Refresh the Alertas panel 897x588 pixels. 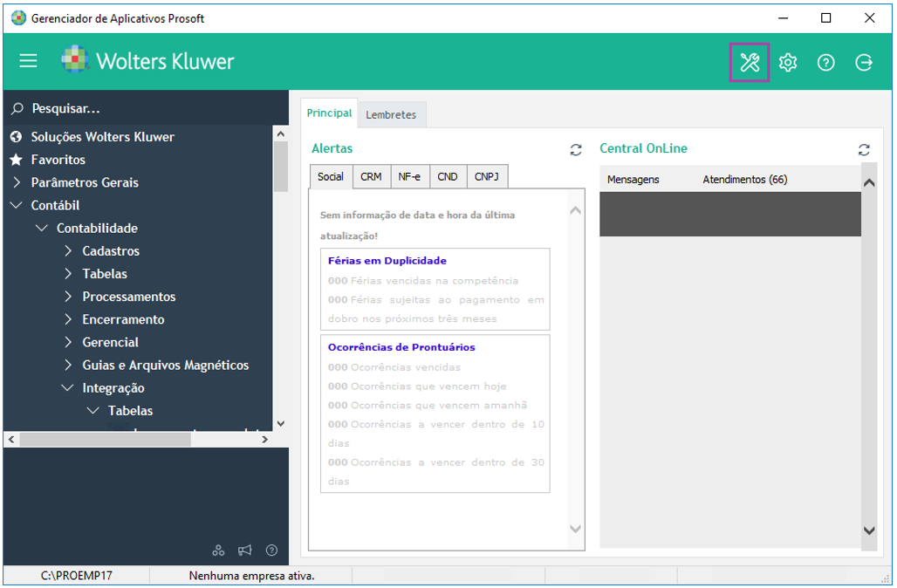576,150
